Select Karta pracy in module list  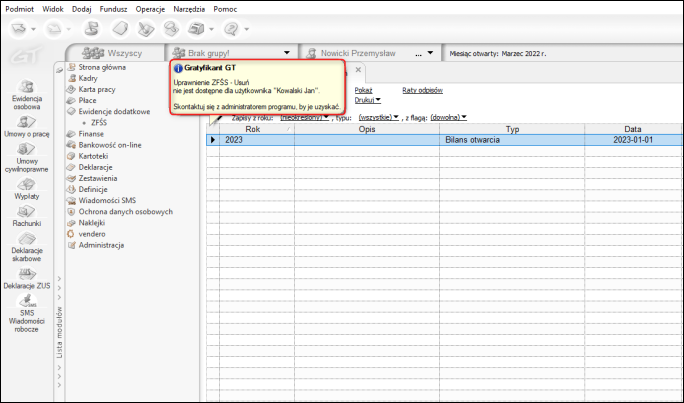pos(97,89)
